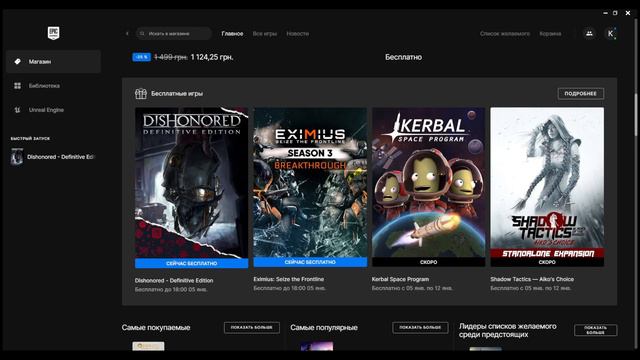Open the Магазин store section
640x360 pixels.
53,62
